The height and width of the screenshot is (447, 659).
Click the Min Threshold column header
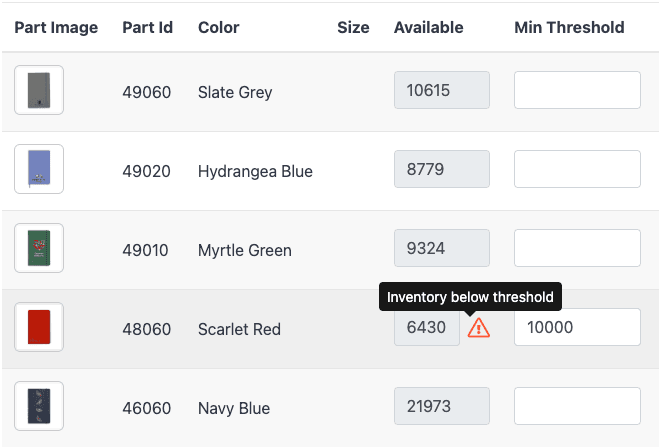[x=569, y=28]
